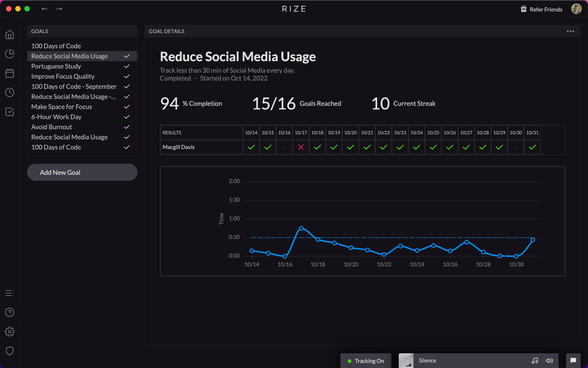
Task: Click the checkmark next to 6-Hour Work Day
Action: click(x=127, y=117)
